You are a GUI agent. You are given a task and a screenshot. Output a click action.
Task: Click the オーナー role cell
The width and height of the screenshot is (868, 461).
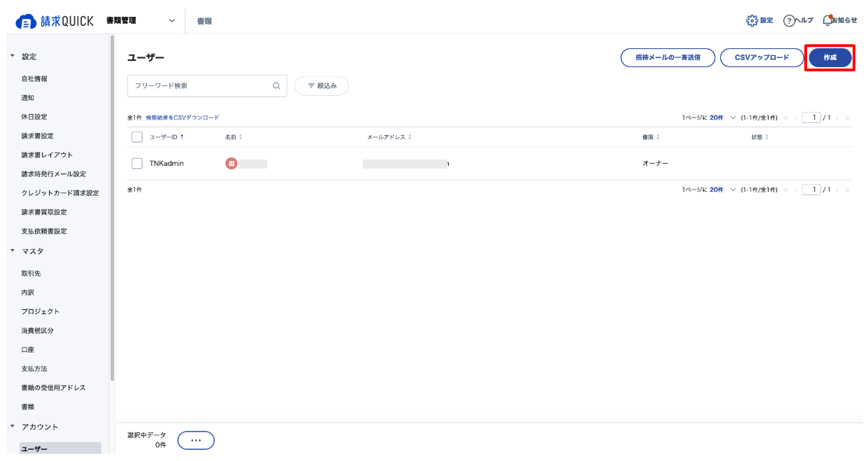click(655, 163)
